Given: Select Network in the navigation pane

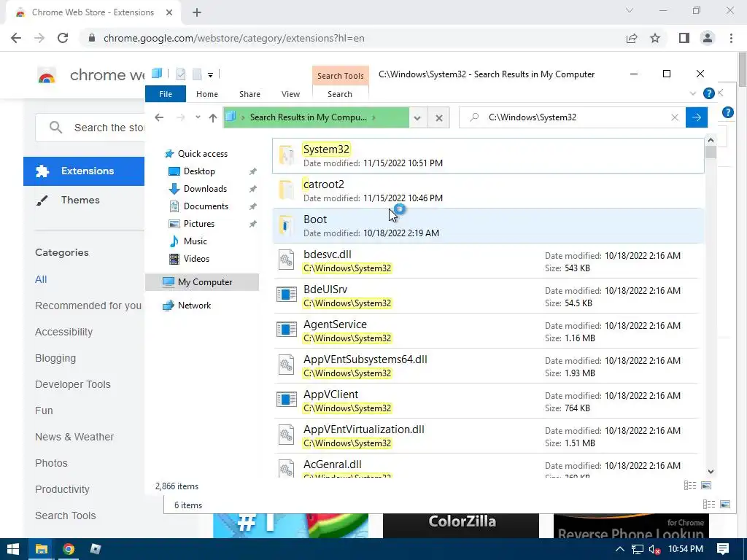Looking at the screenshot, I should 194,306.
